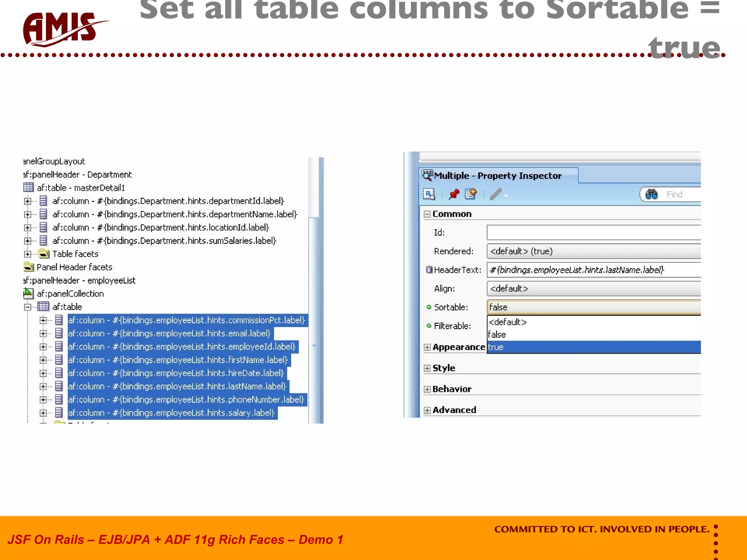Click column icon beside employeeId label
Image resolution: width=747 pixels, height=560 pixels.
59,346
